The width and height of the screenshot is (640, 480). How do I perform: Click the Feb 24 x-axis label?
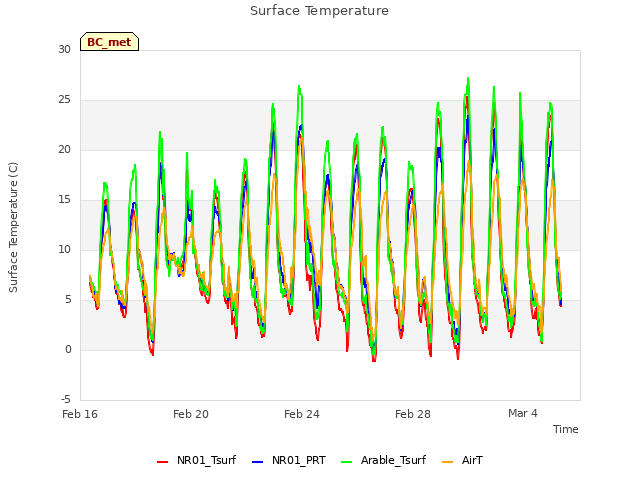[x=302, y=414]
